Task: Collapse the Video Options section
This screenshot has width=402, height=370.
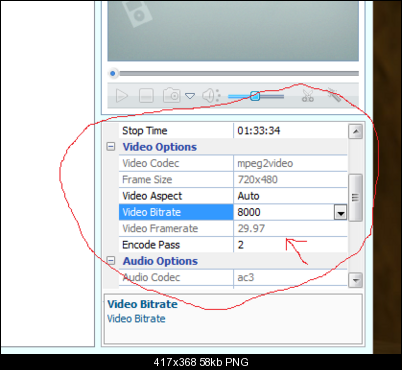Action: pyautogui.click(x=111, y=146)
